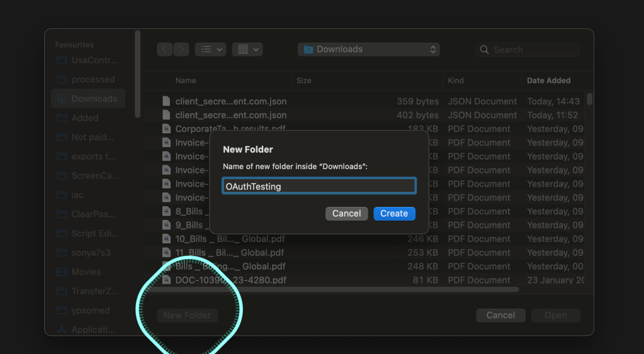Click the vertical scrollbar of the file list

click(x=589, y=99)
